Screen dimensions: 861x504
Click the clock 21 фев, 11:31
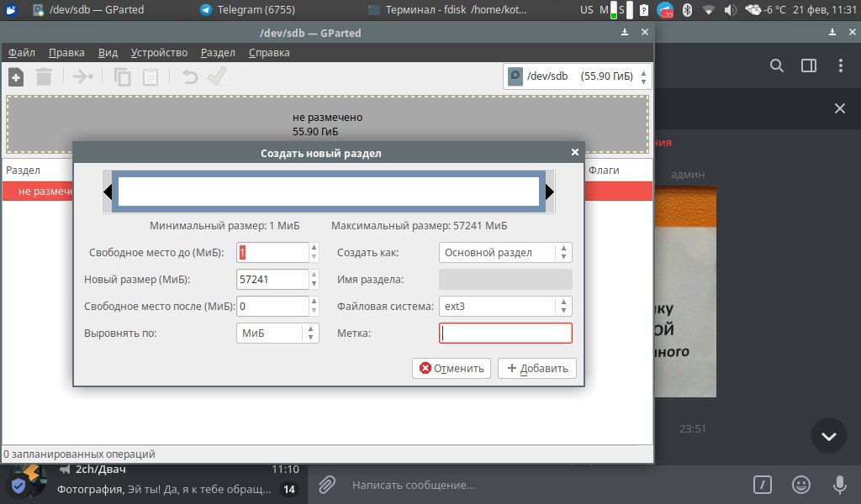(825, 9)
